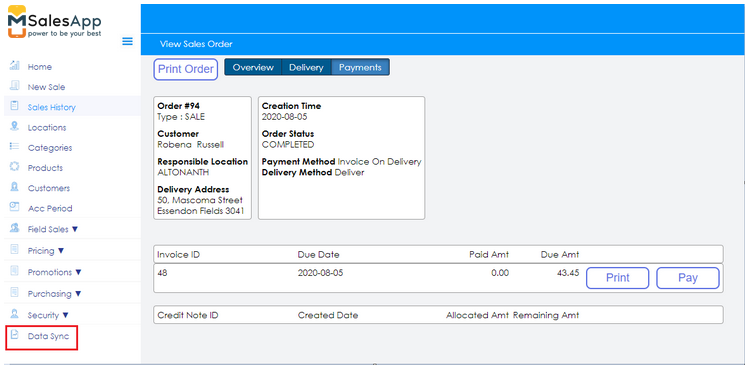
Task: Open Products via its gear icon
Action: (15, 167)
